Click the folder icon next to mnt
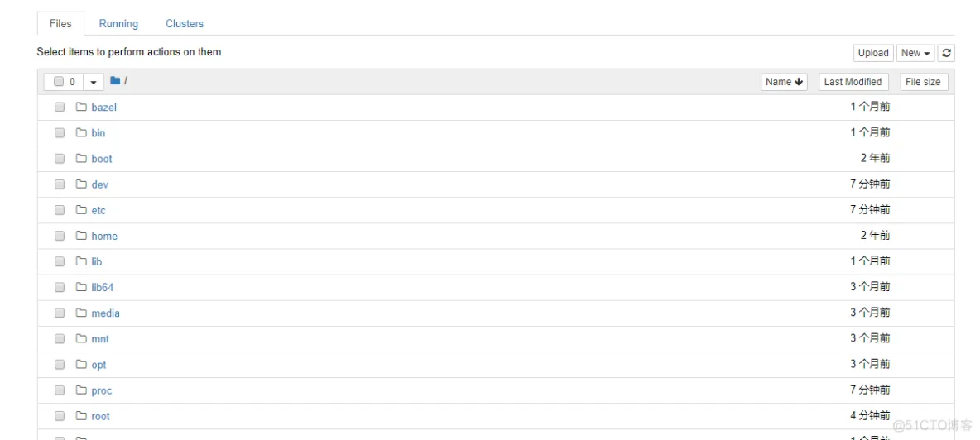Screen dimensions: 980x440 [x=81, y=338]
